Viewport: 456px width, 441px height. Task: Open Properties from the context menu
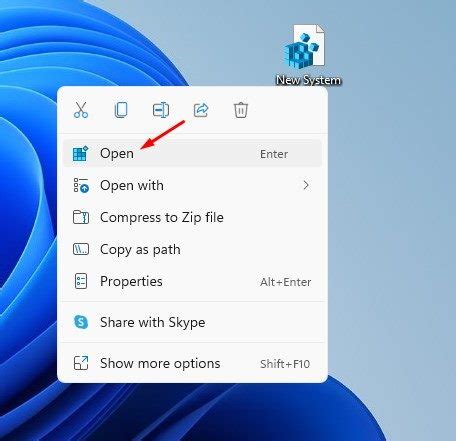(192, 281)
